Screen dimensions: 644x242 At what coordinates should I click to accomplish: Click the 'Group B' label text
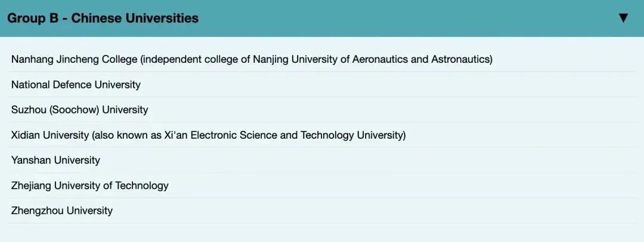point(35,18)
